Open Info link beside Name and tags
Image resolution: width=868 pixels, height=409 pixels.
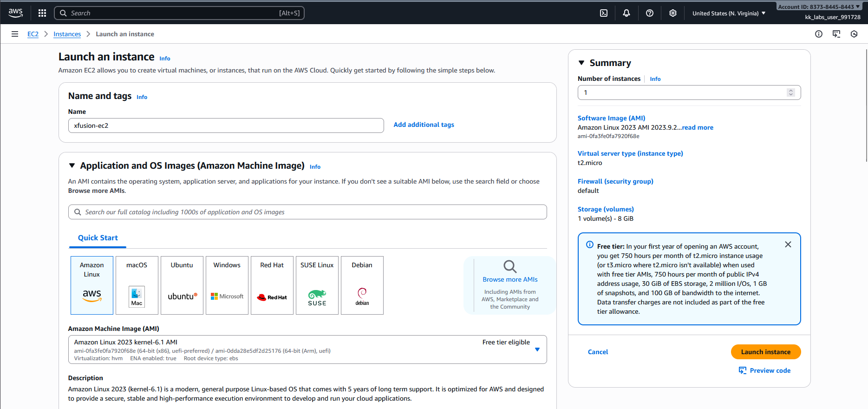[x=142, y=97]
